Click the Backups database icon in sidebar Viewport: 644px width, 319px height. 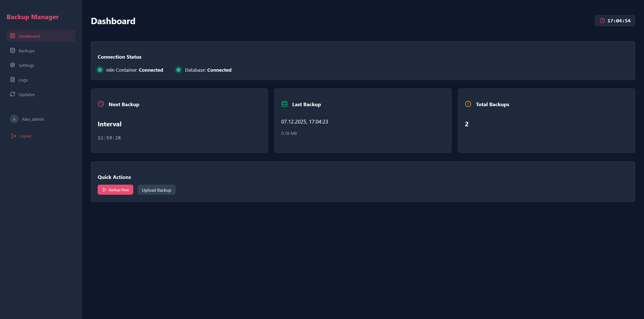[x=13, y=51]
